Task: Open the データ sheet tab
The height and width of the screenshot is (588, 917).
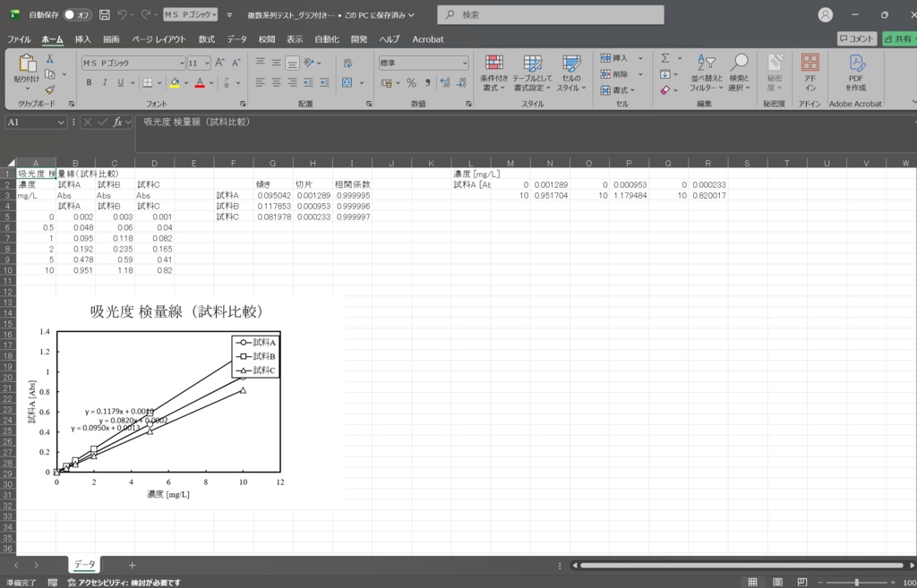Action: 85,565
